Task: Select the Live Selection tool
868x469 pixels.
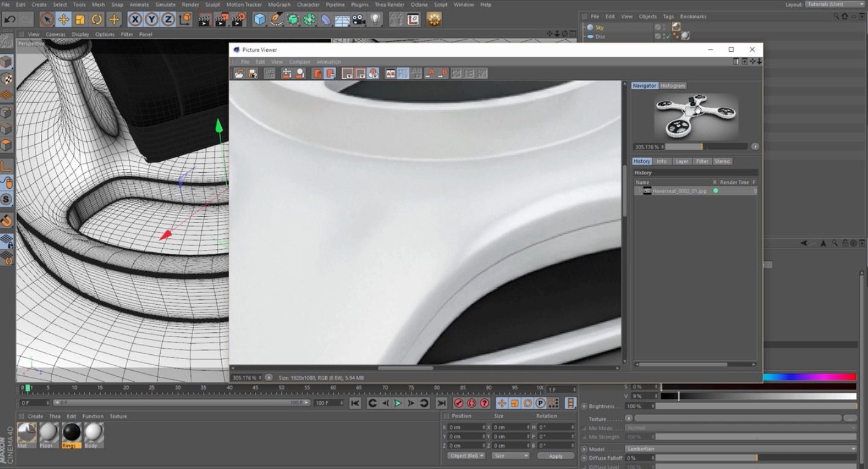Action: 46,20
